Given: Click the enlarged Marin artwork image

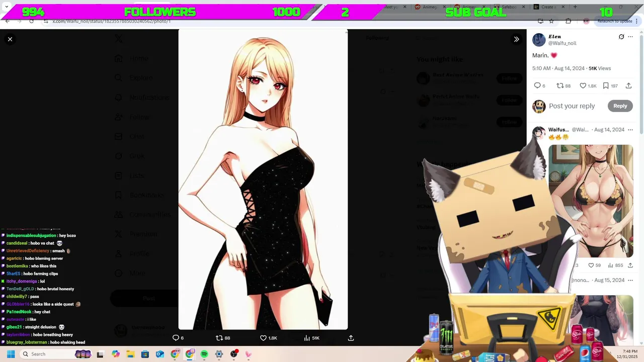Looking at the screenshot, I should (263, 179).
